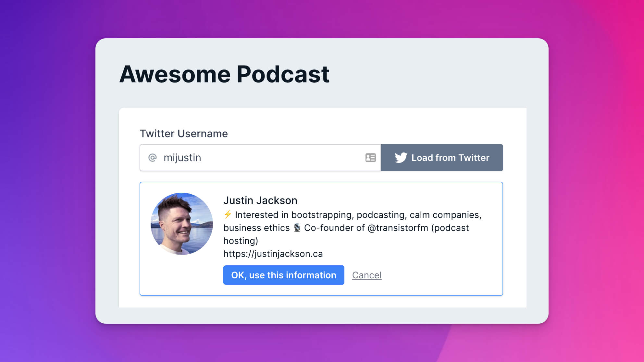644x362 pixels.
Task: Click the @transistorfm mention in bio
Action: 398,228
